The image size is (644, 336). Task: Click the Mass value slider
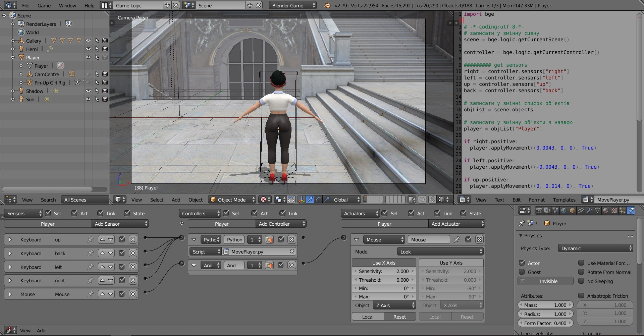tap(545, 305)
